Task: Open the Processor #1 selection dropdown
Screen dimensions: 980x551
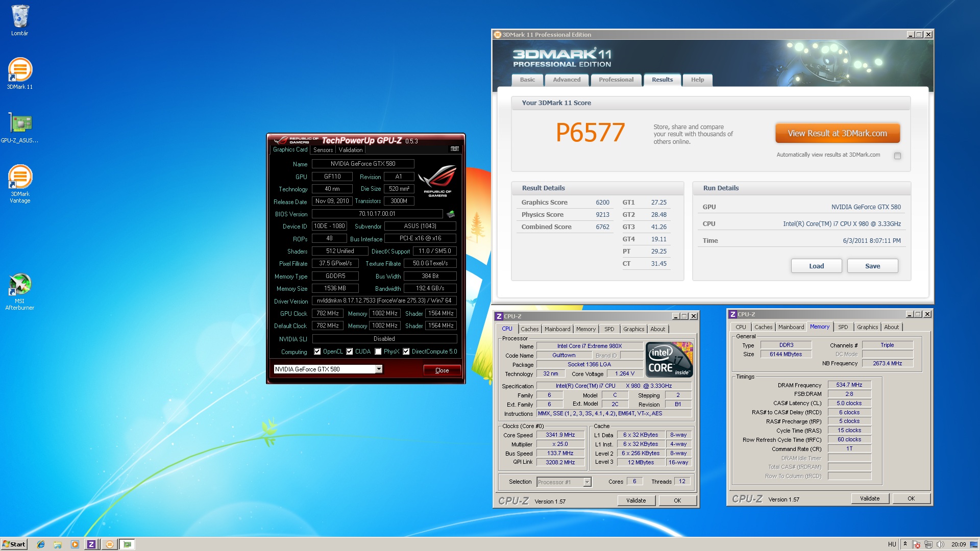Action: (587, 482)
